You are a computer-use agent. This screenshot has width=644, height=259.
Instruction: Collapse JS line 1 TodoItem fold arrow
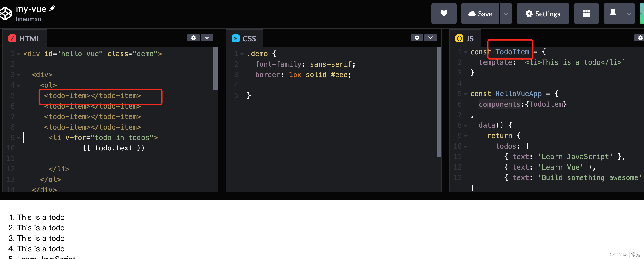pyautogui.click(x=465, y=52)
